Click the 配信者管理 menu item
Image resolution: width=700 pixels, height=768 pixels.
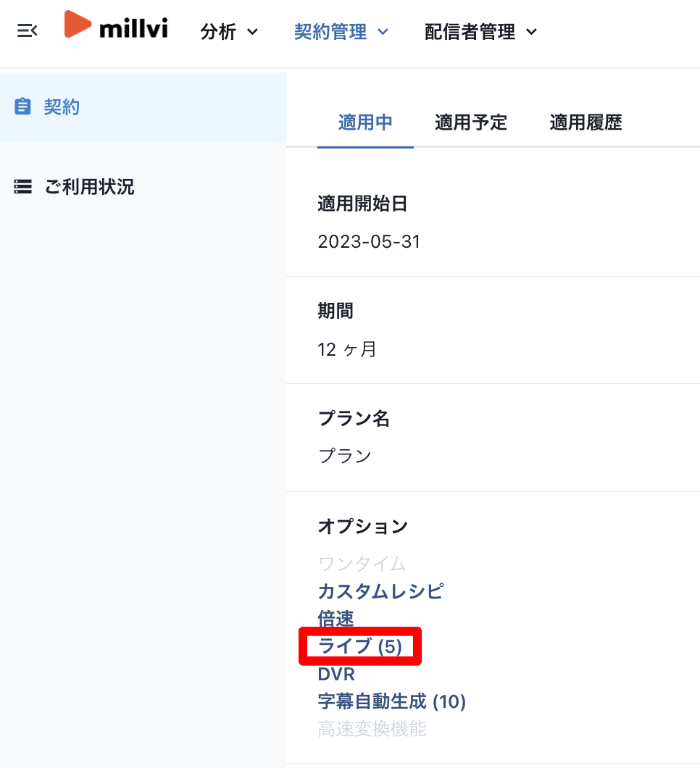[470, 32]
